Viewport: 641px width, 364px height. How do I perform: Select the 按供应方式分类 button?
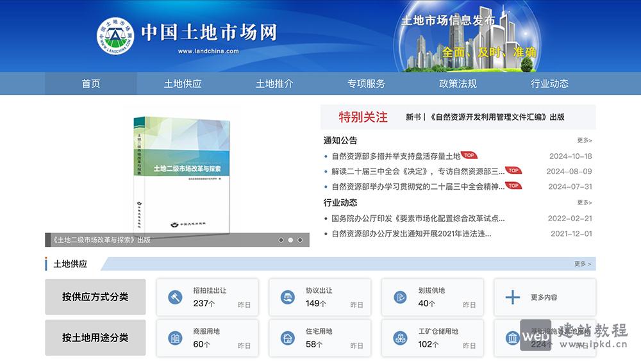click(x=96, y=297)
